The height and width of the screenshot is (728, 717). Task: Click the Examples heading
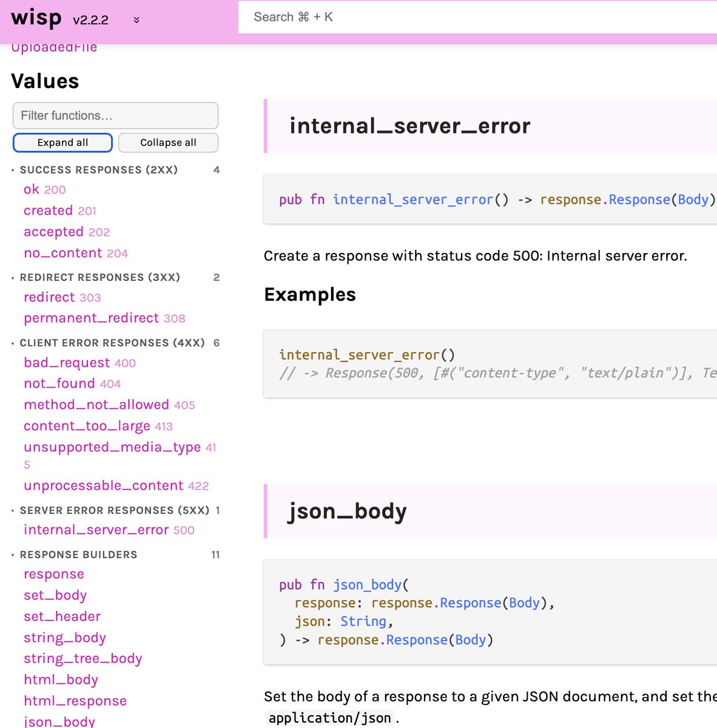310,294
